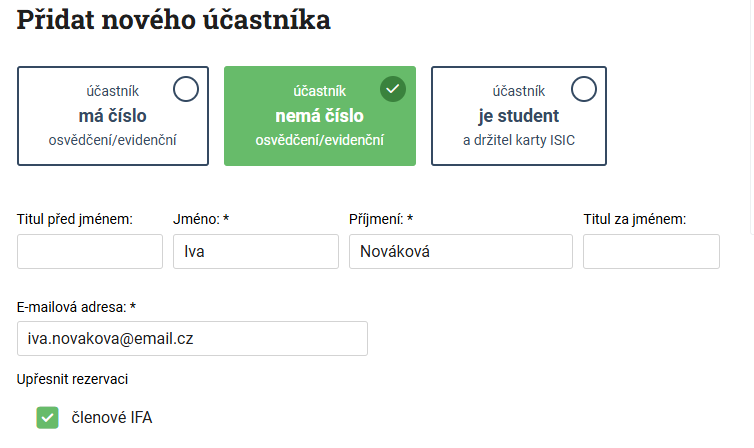Select the empty radio circle on 'má číslo' card
This screenshot has width=754, height=448.
point(186,89)
